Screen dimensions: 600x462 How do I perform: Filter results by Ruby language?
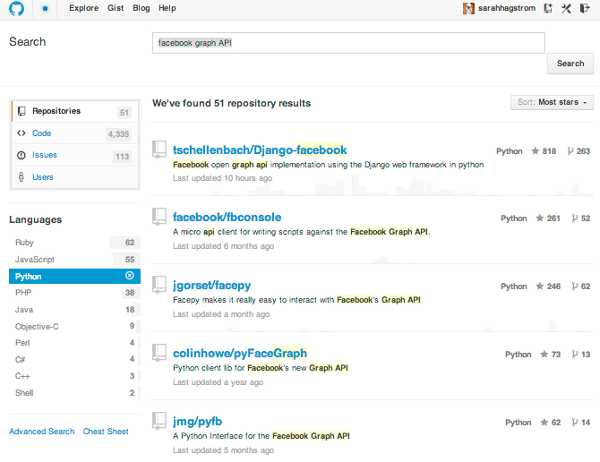pos(75,242)
